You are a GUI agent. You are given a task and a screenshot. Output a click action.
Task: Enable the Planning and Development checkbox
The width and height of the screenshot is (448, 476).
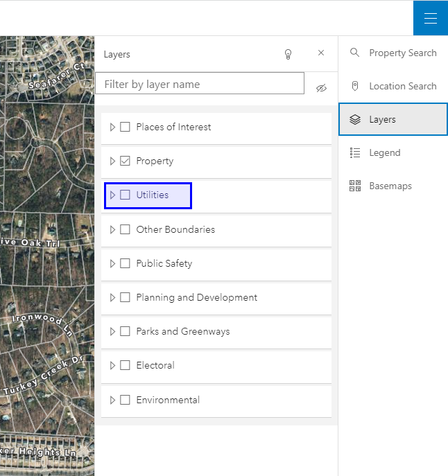[x=125, y=297]
